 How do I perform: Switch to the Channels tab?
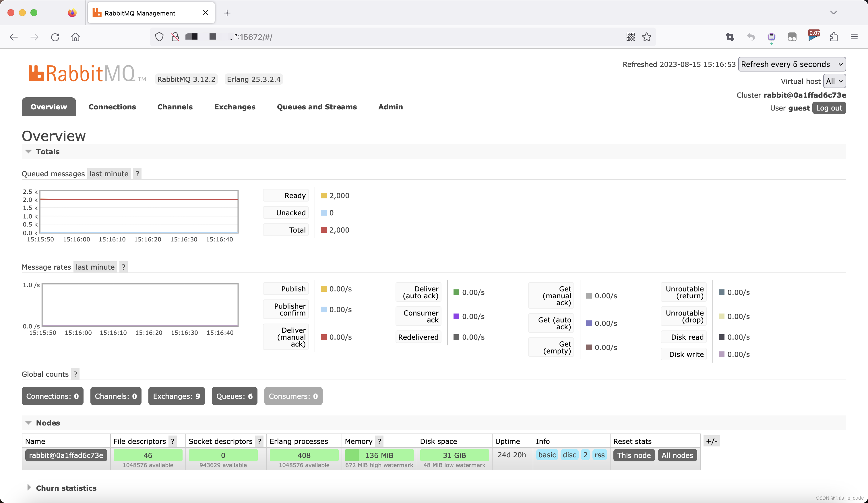(x=175, y=107)
